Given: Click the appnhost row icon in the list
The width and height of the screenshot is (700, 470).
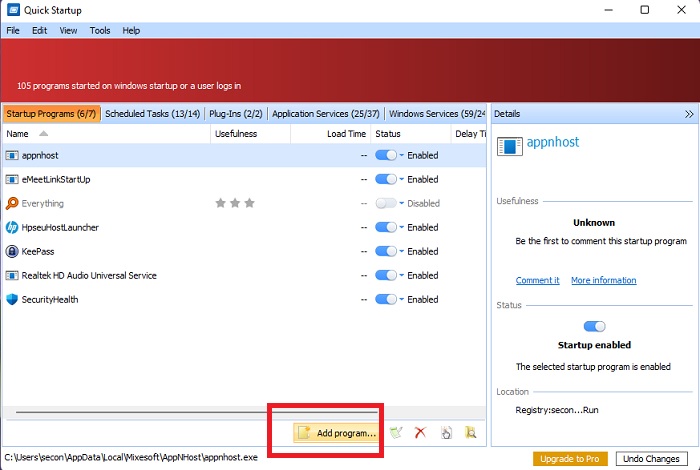Looking at the screenshot, I should tap(12, 155).
